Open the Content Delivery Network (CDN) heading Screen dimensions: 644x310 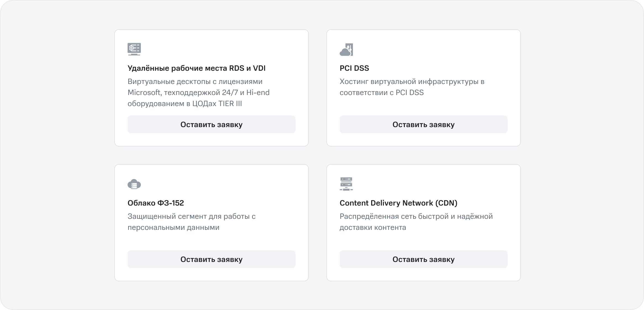(398, 203)
